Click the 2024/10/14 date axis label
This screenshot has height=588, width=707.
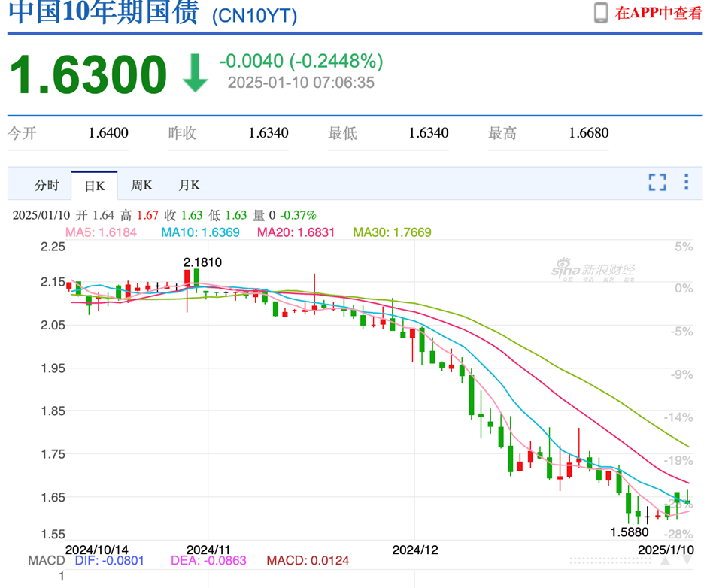pyautogui.click(x=97, y=550)
